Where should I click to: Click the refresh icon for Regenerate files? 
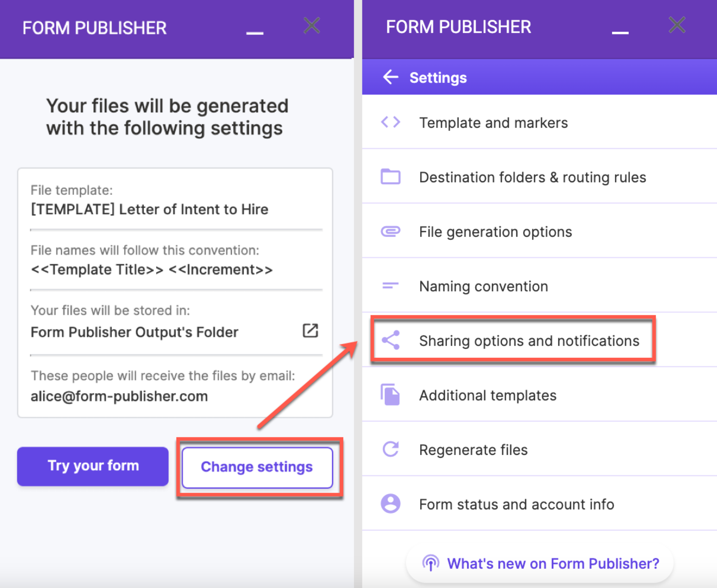click(x=390, y=449)
